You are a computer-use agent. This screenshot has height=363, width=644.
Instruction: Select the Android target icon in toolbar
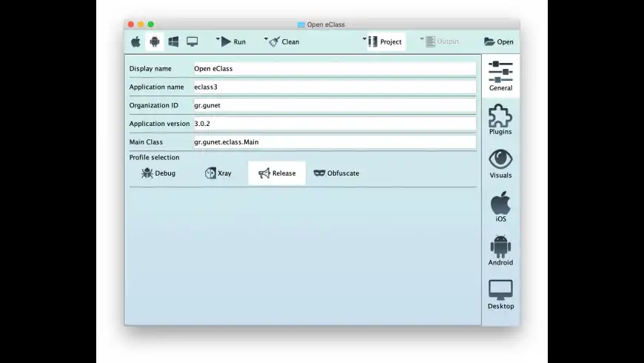[155, 41]
